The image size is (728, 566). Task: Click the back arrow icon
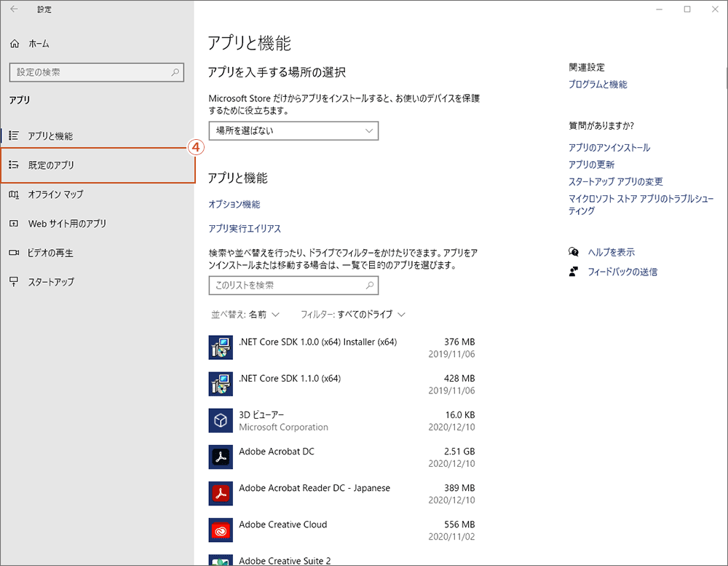15,9
